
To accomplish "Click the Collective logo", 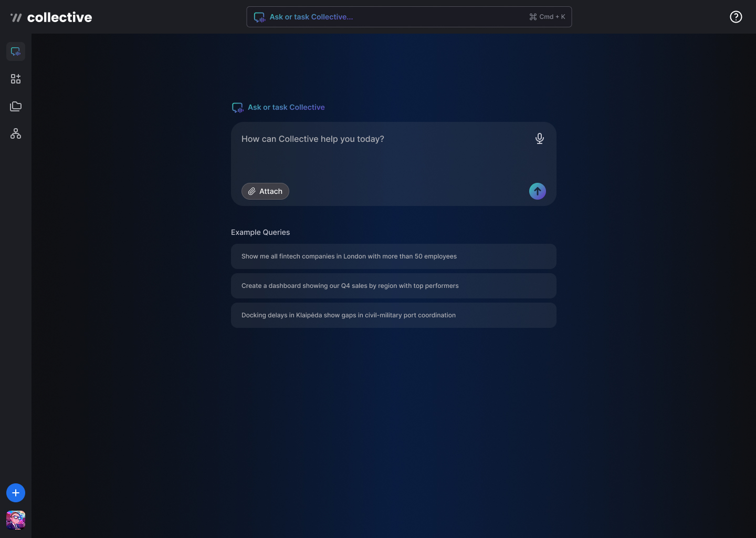I will [x=51, y=17].
